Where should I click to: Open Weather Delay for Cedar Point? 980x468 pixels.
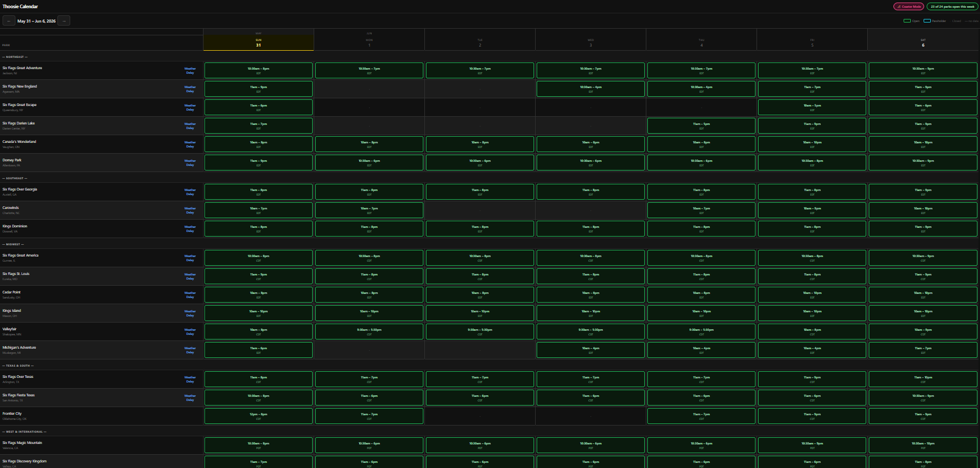[x=190, y=295]
